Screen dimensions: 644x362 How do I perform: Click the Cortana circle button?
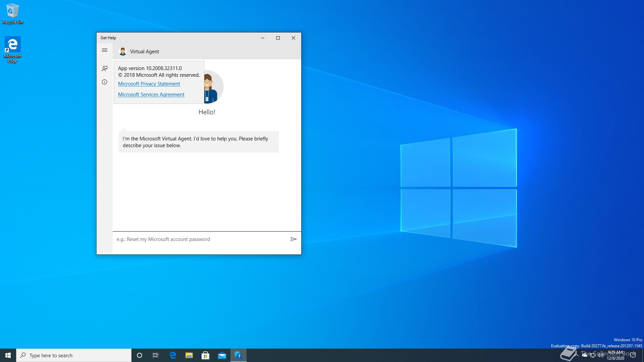pyautogui.click(x=140, y=355)
